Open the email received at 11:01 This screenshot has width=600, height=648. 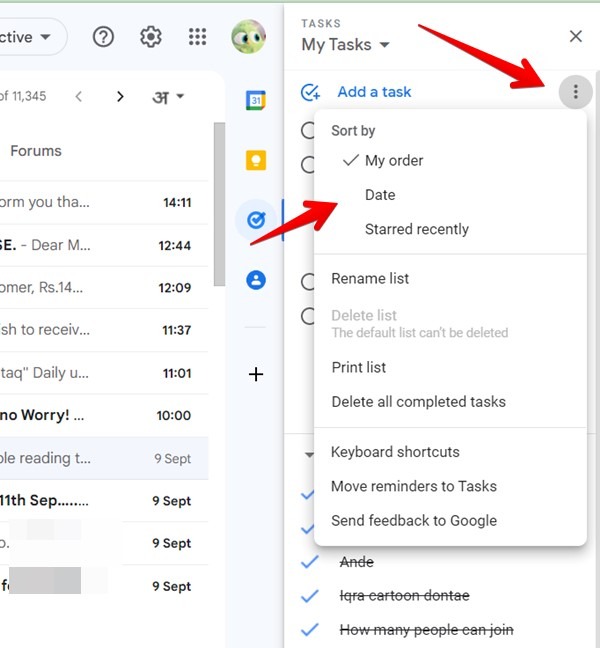[x=104, y=373]
